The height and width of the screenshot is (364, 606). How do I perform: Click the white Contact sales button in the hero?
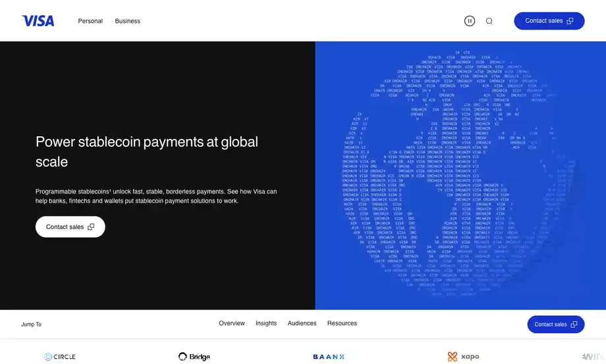tap(70, 226)
